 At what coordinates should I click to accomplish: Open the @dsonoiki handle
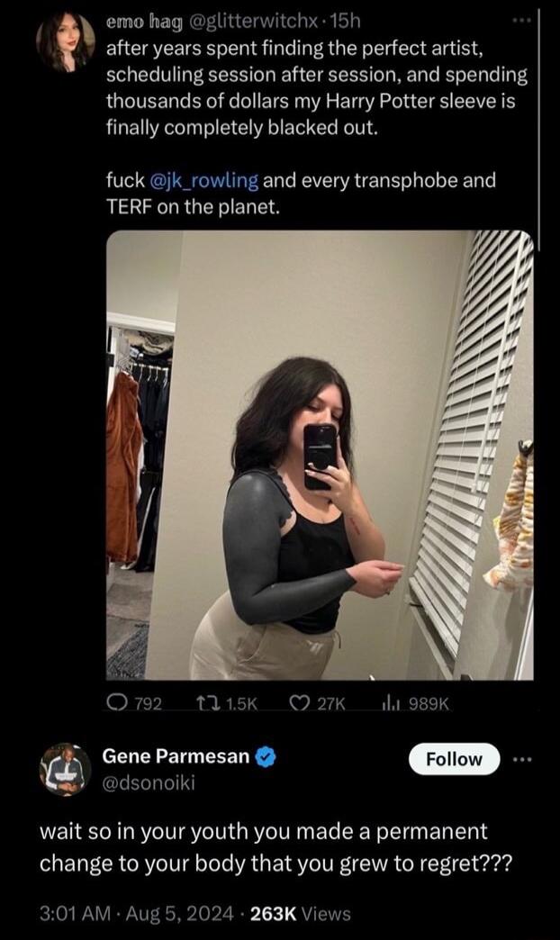pyautogui.click(x=149, y=783)
